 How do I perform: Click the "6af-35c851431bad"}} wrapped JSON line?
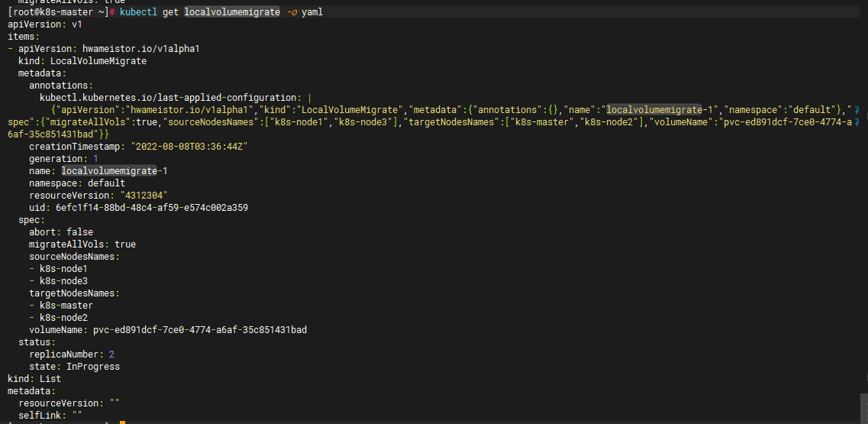pos(59,134)
